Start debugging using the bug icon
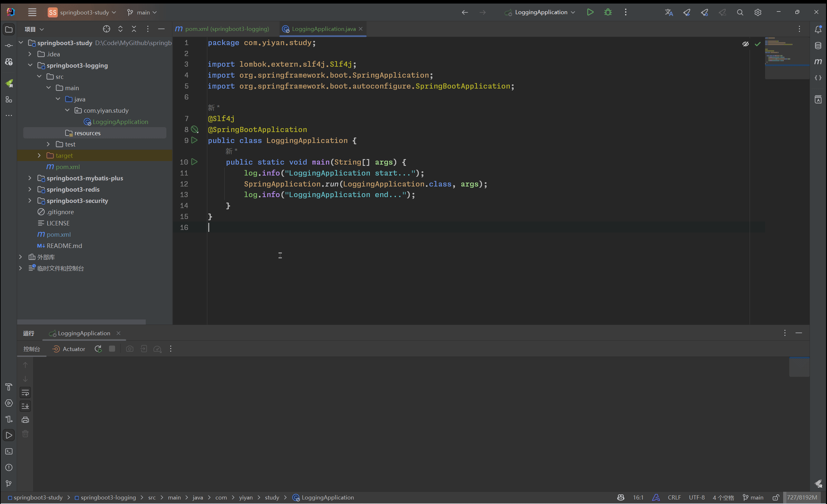 click(608, 12)
